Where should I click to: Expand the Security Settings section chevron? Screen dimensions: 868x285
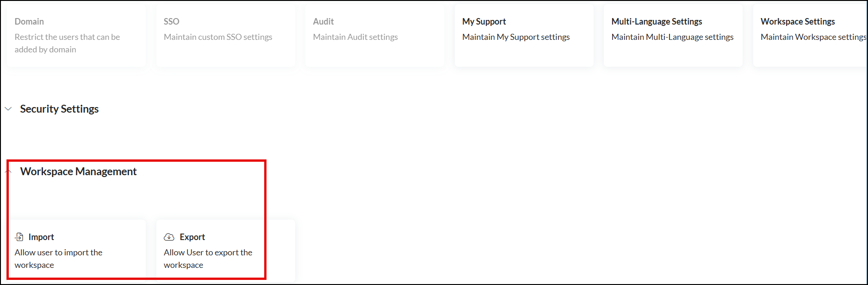tap(8, 109)
